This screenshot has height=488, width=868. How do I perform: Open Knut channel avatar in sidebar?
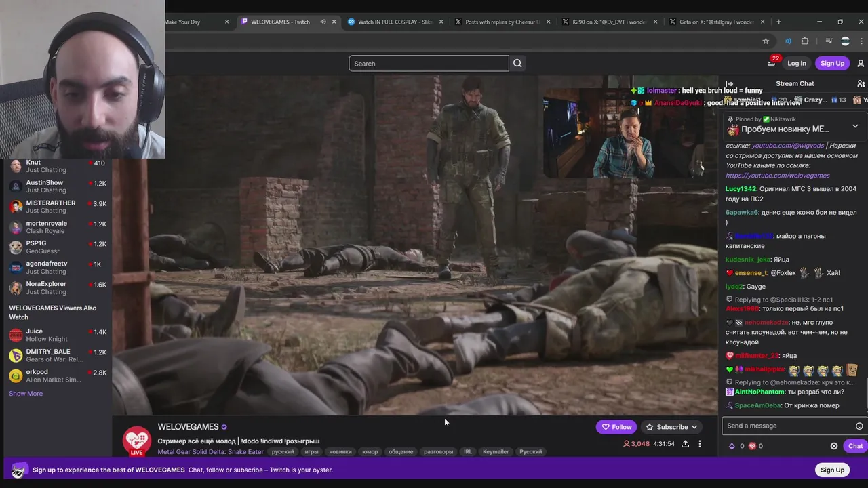click(x=16, y=166)
